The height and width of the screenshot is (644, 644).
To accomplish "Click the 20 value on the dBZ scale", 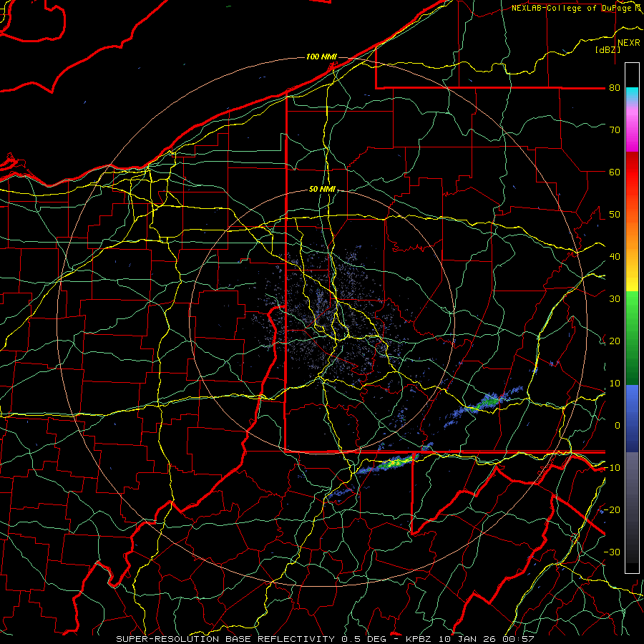I will 615,341.
